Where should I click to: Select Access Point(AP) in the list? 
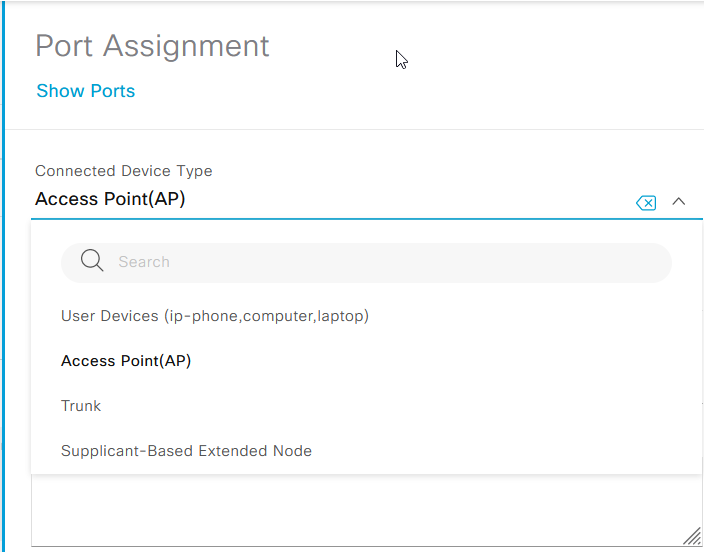click(126, 361)
